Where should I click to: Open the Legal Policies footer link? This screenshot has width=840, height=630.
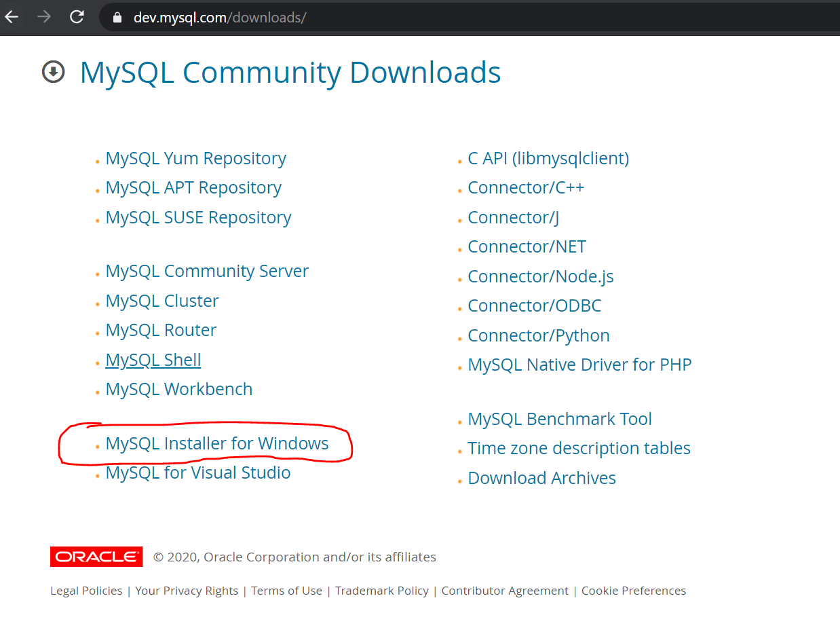pos(86,591)
